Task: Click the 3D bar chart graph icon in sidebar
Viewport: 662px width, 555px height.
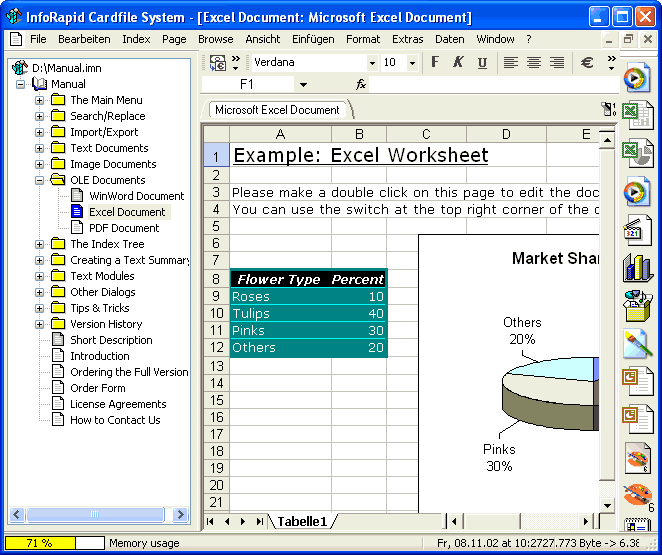Action: click(638, 268)
